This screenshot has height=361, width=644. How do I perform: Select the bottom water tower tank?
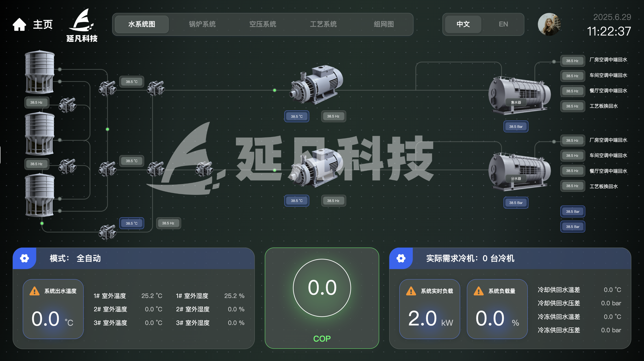[40, 195]
